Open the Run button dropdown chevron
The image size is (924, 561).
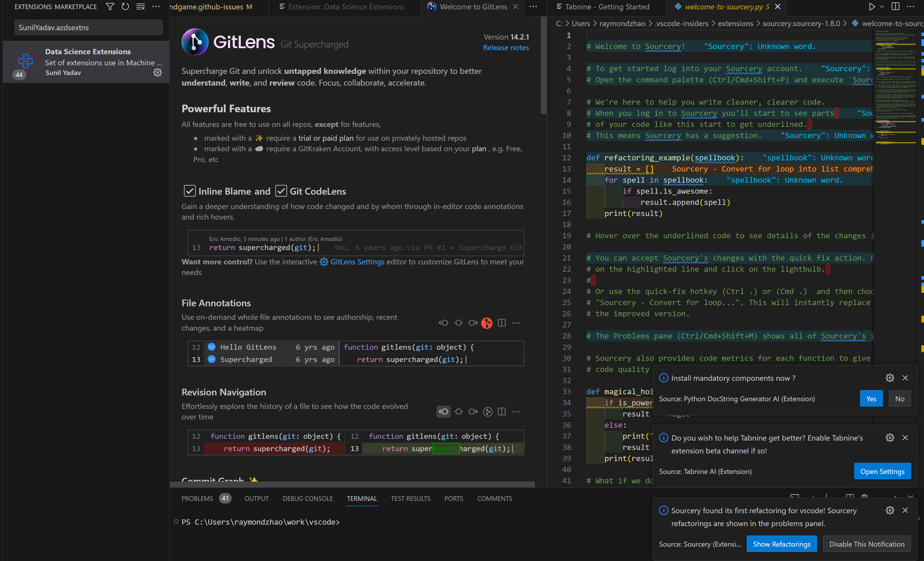coord(881,6)
